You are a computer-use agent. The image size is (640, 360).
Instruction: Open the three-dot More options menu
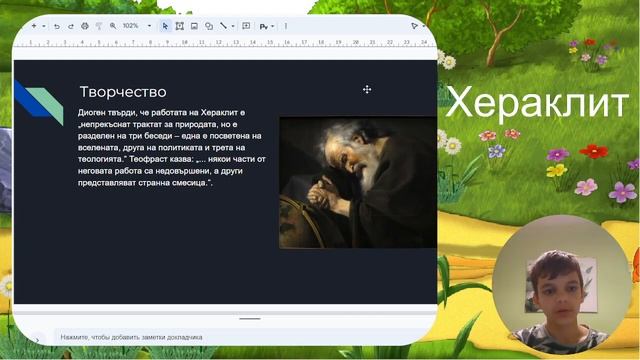click(x=286, y=26)
